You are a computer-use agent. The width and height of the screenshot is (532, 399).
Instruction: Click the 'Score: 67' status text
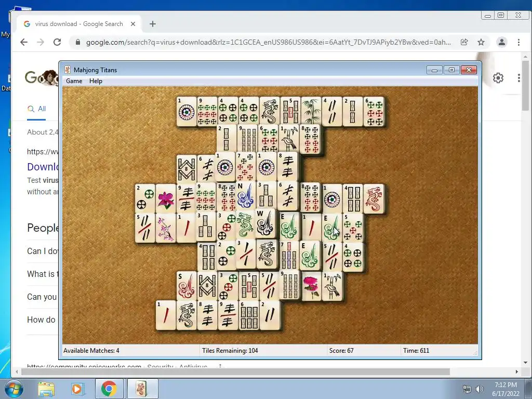[341, 351]
